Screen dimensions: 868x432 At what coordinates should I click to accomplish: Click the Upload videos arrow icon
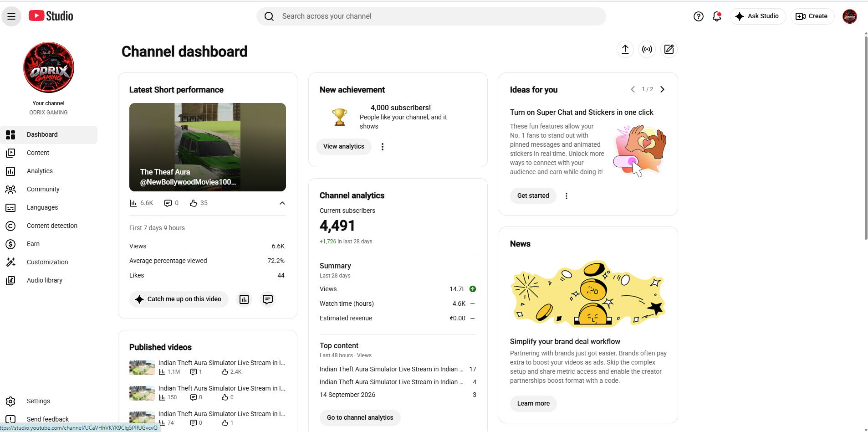tap(625, 49)
